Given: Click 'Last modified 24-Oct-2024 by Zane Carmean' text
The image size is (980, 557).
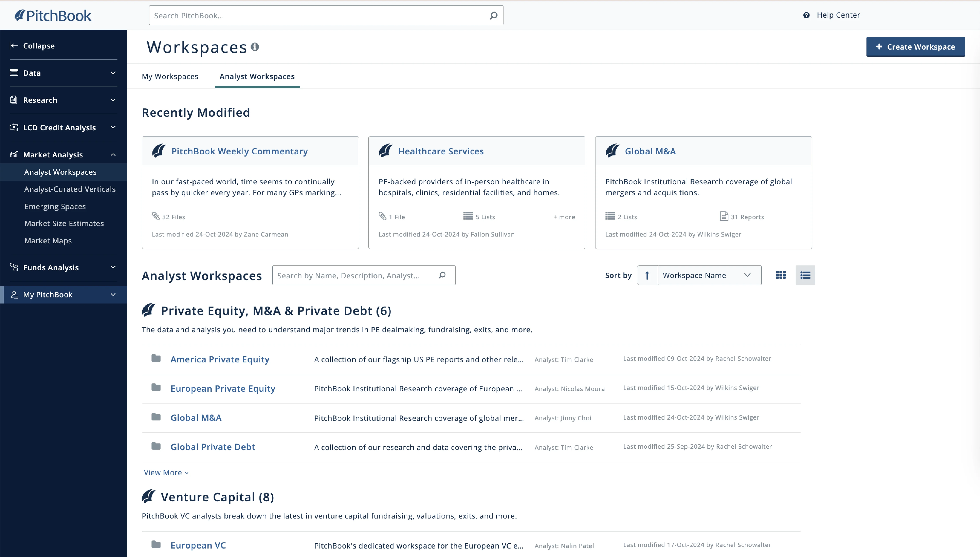Looking at the screenshot, I should click(220, 234).
